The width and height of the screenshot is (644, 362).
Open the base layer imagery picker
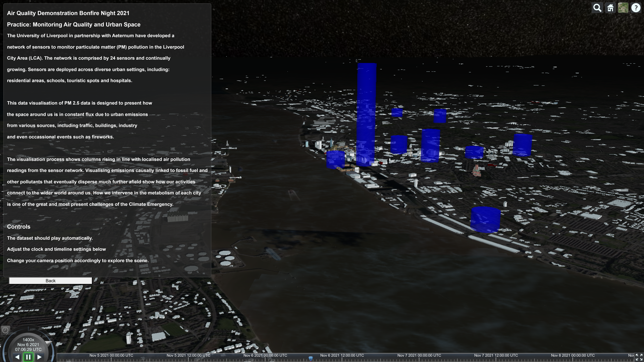coord(623,8)
